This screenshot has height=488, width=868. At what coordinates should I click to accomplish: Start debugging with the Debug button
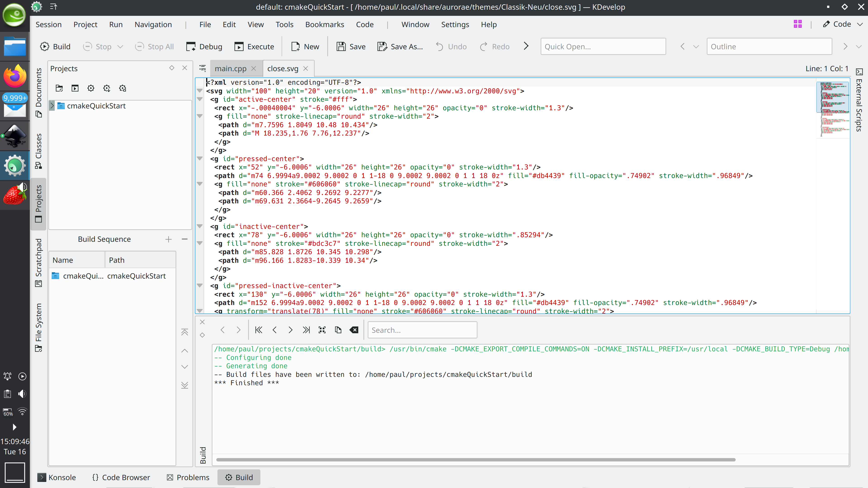pos(204,47)
